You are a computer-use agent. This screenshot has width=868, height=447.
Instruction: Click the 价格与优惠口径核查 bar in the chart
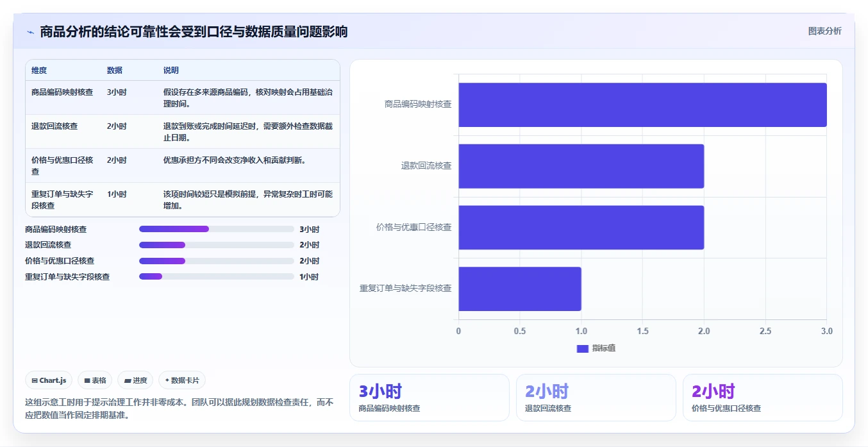[x=581, y=228]
